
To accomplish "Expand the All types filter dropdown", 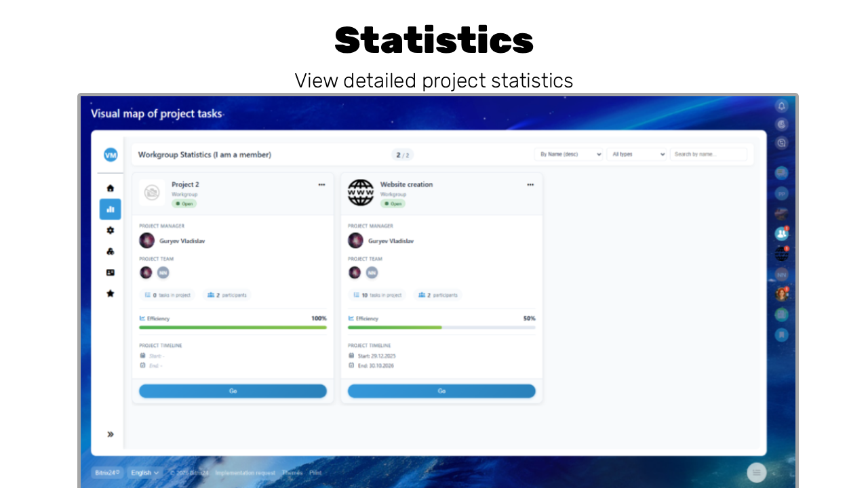I will coord(637,155).
